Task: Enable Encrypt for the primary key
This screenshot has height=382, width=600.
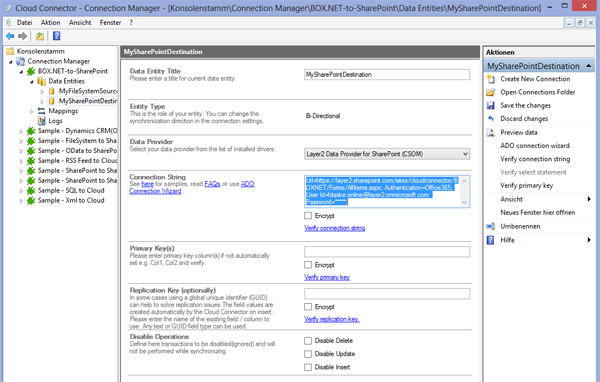Action: [308, 265]
